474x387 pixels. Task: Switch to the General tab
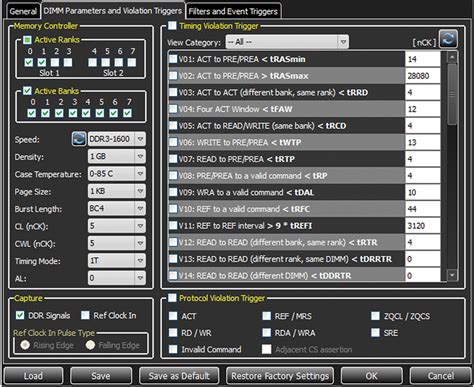pyautogui.click(x=23, y=11)
